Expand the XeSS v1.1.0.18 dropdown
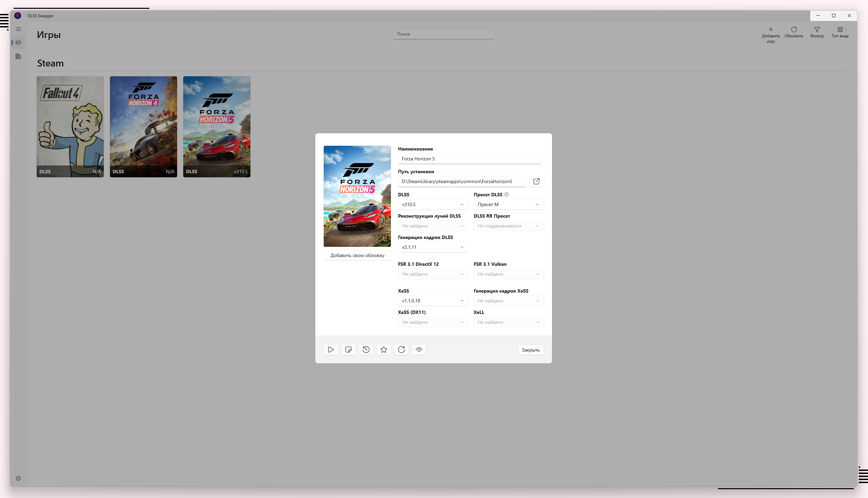 [x=433, y=301]
